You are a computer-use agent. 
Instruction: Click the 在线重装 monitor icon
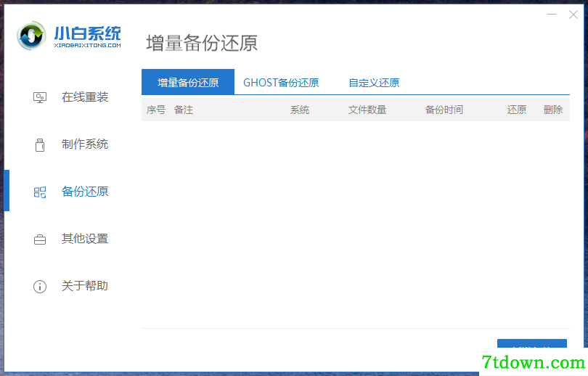[x=40, y=97]
